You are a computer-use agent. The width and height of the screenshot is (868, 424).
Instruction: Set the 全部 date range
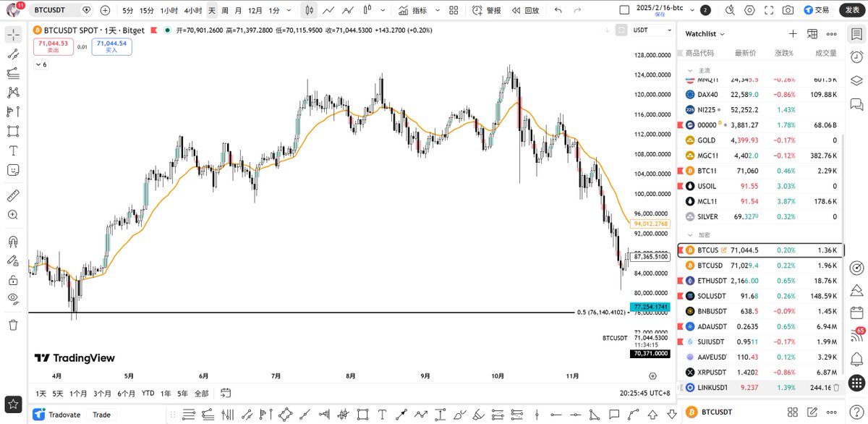coord(201,394)
